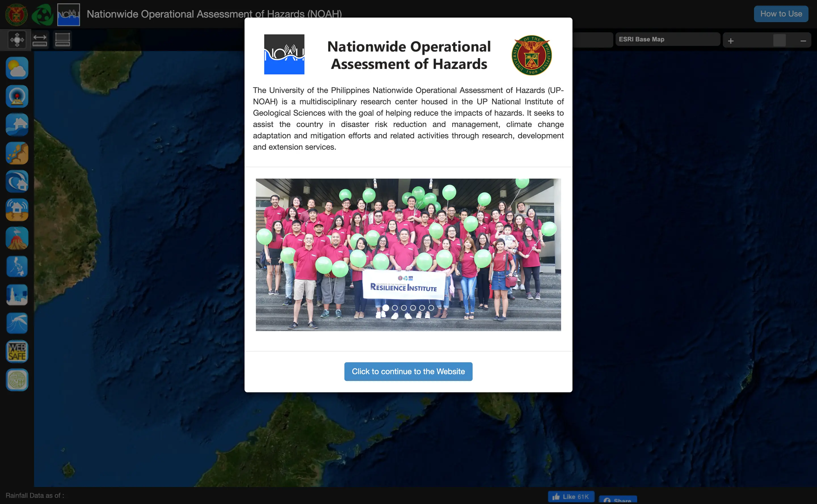Screen dimensions: 817x504
Task: Click the NOAH logo inside the dialog
Action: point(284,54)
